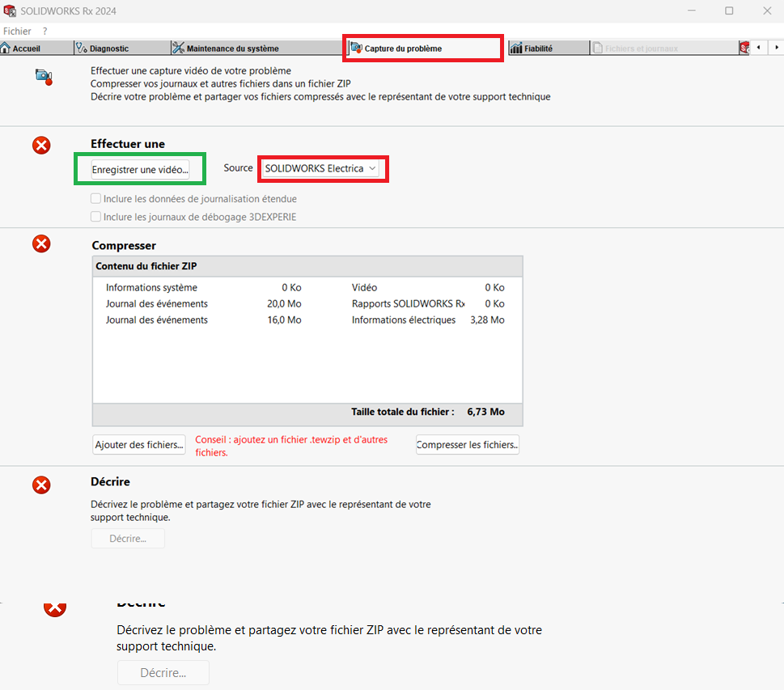The width and height of the screenshot is (784, 690).
Task: Click the 3,28 Mo size value
Action: (x=487, y=320)
